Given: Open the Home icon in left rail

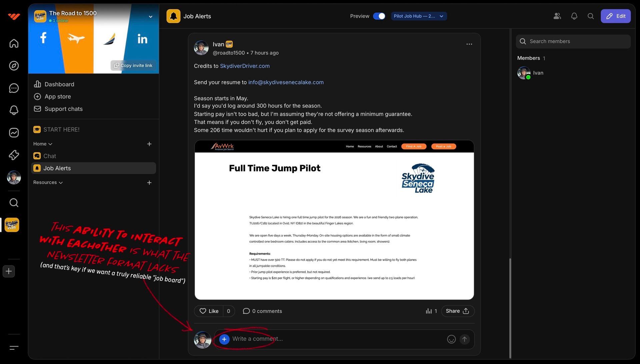Looking at the screenshot, I should pos(14,43).
